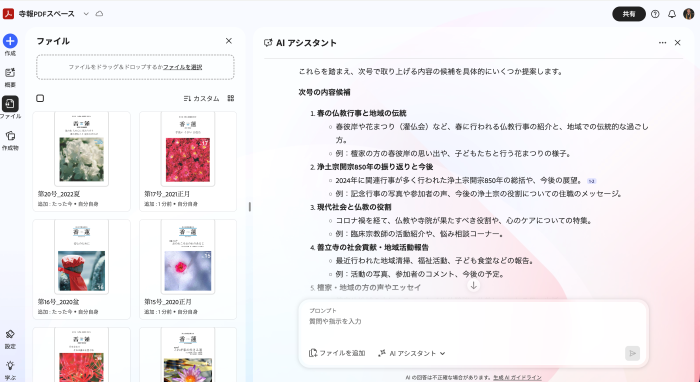Click the Adobe Acrobat logo icon
The image size is (700, 382).
pos(8,14)
